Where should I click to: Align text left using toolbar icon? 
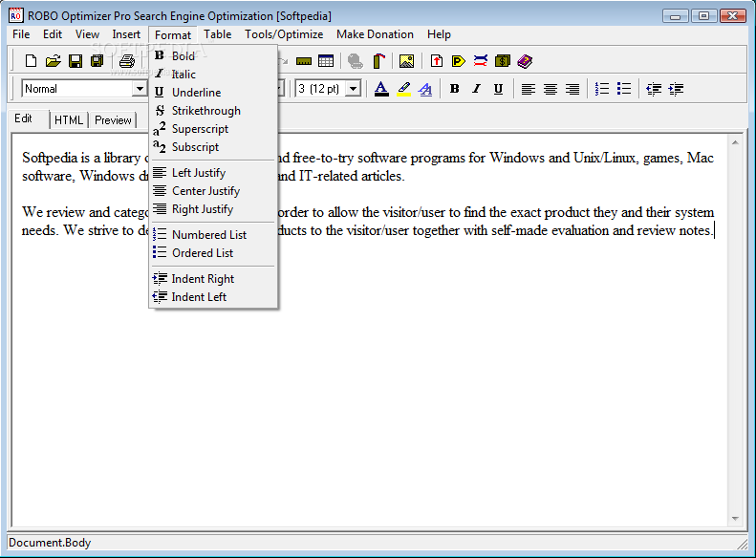[529, 89]
